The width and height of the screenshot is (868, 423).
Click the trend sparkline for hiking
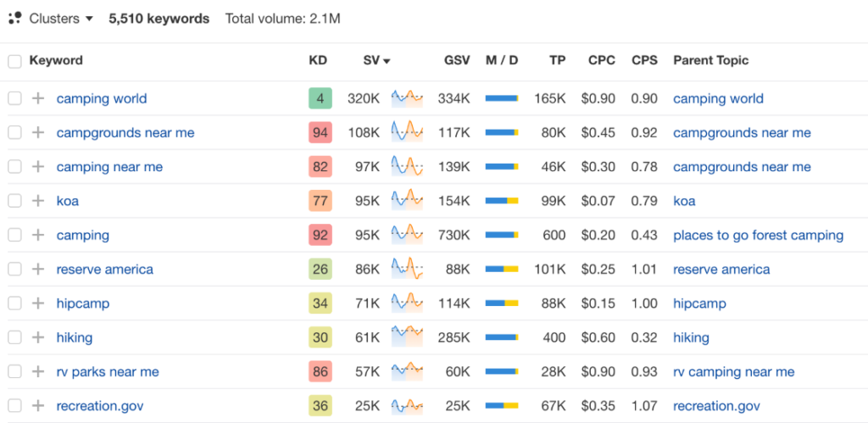tap(407, 337)
